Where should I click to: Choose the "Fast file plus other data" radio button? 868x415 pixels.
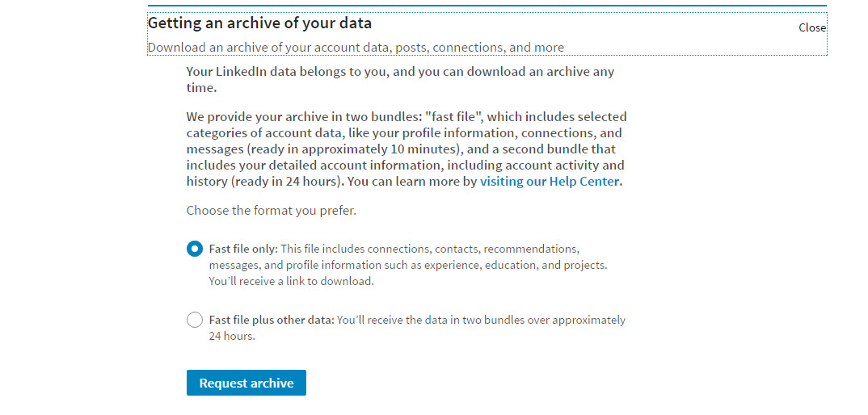click(194, 320)
